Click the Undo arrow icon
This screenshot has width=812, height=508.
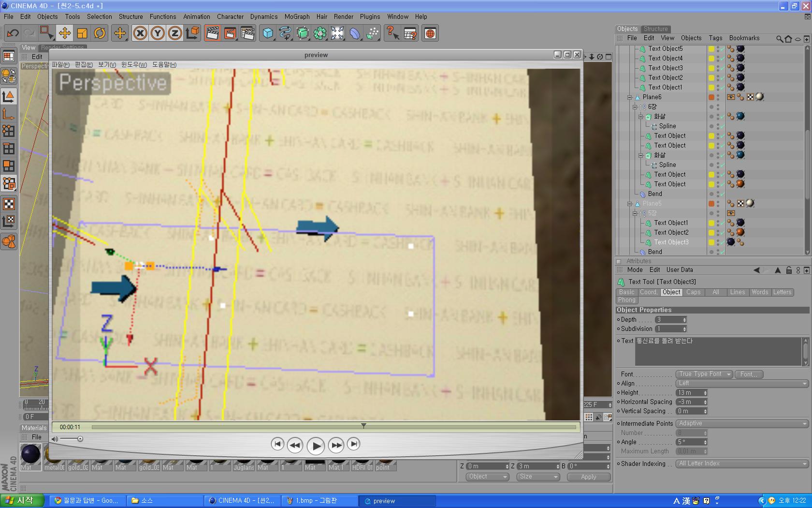click(x=13, y=33)
